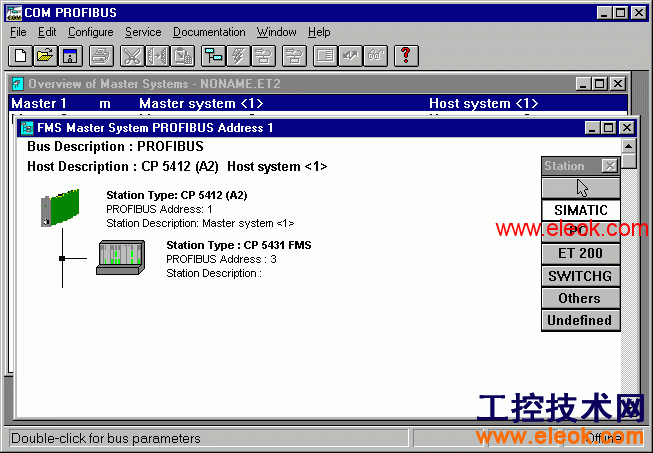The height and width of the screenshot is (453, 653).
Task: Select the Master 1 row in overview
Action: [x=318, y=103]
